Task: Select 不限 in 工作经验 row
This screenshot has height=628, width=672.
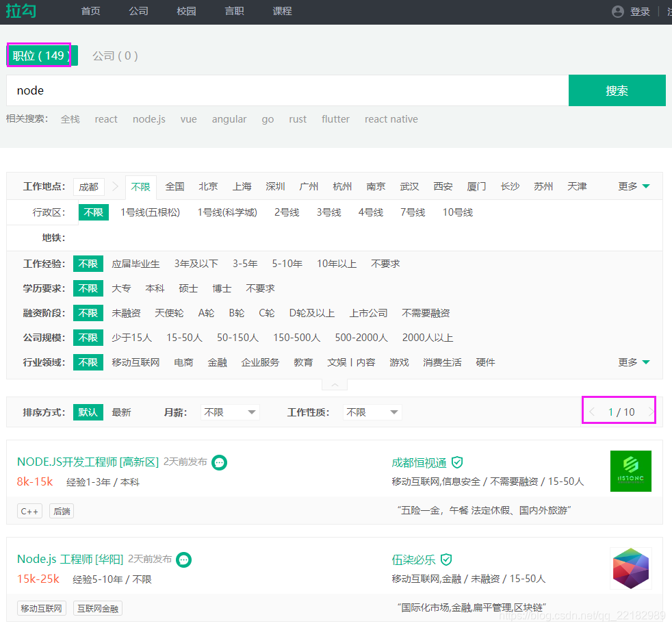Action: (88, 264)
